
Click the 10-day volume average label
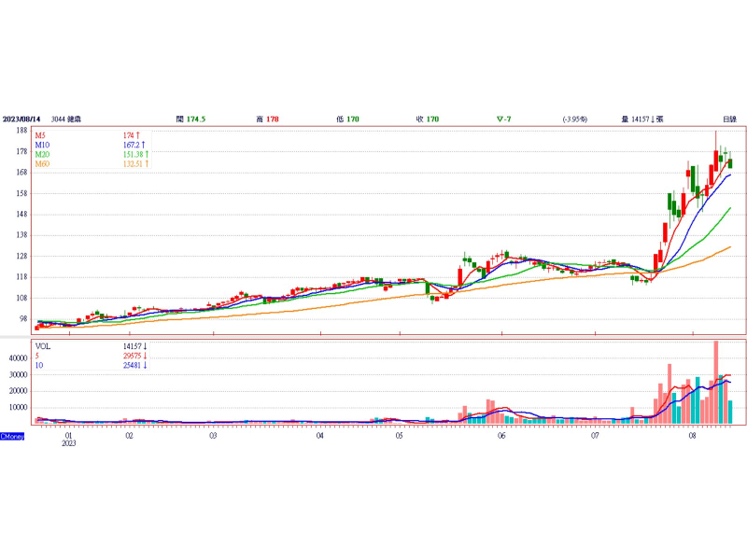click(x=39, y=365)
